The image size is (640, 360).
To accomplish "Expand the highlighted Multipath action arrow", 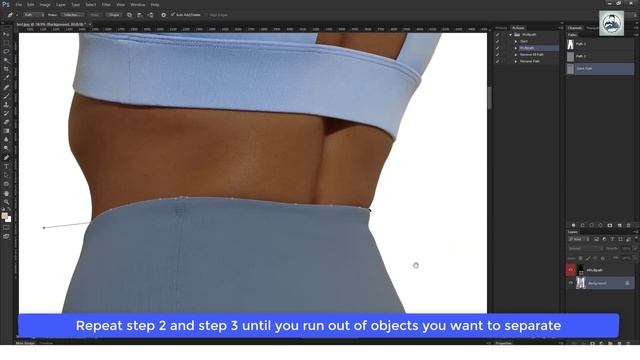I will (516, 48).
